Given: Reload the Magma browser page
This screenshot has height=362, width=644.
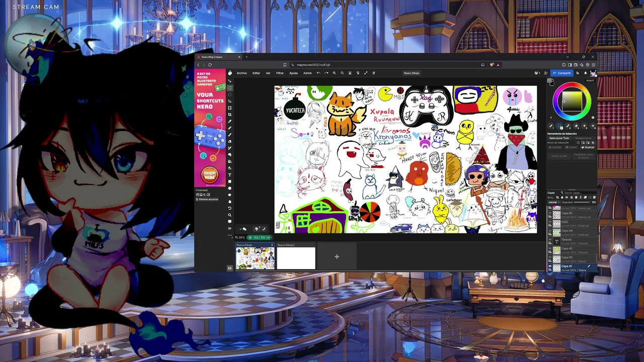Looking at the screenshot, I should tap(210, 65).
